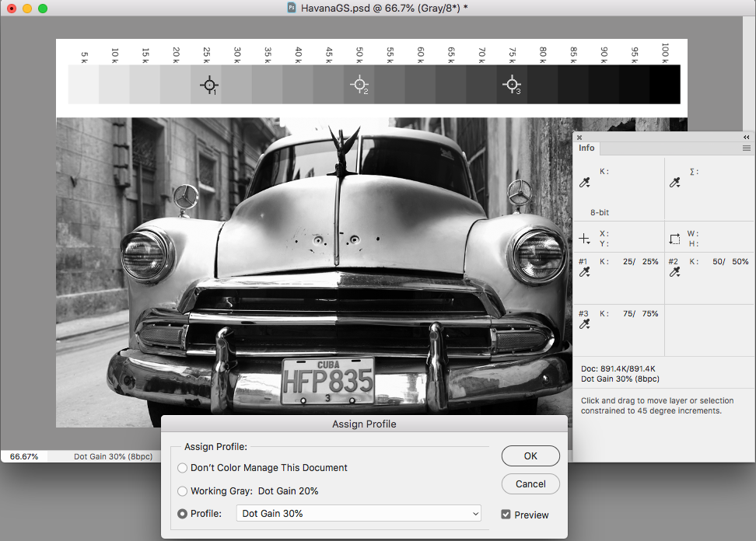The height and width of the screenshot is (541, 756).
Task: Click the 66.67% zoom level field
Action: pos(24,456)
